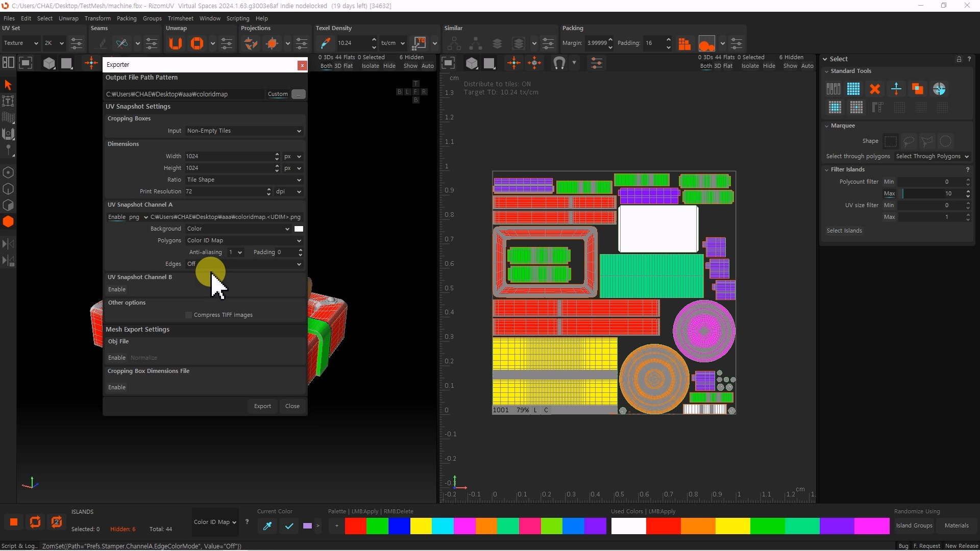980x551 pixels.
Task: Click the red X standard tool
Action: pyautogui.click(x=875, y=89)
